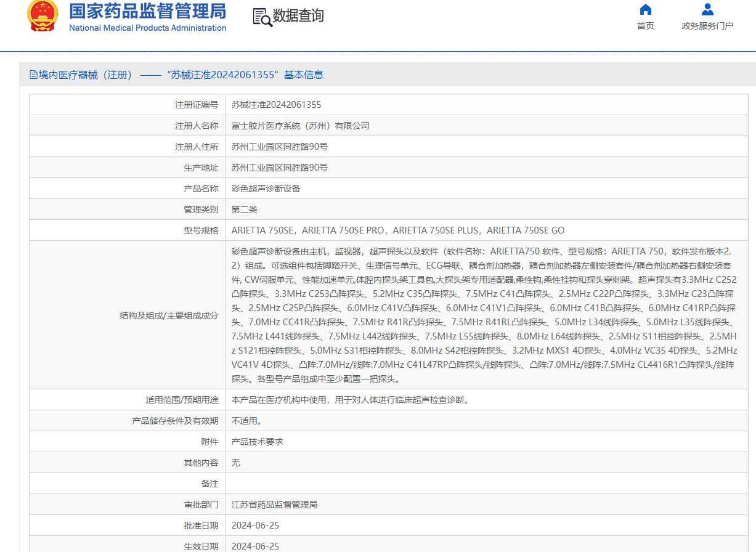This screenshot has height=552, width=756.
Task: Click 数据查询 heading text
Action: pos(298,16)
